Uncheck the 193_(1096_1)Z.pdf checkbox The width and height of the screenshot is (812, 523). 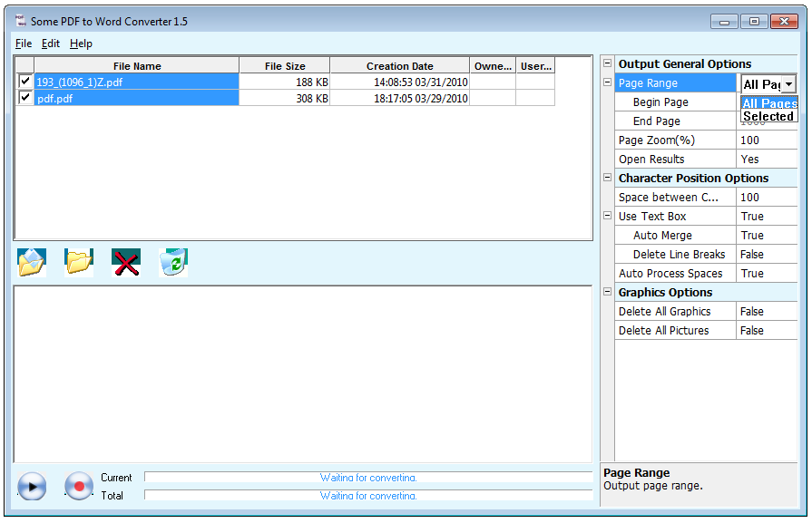coord(24,82)
